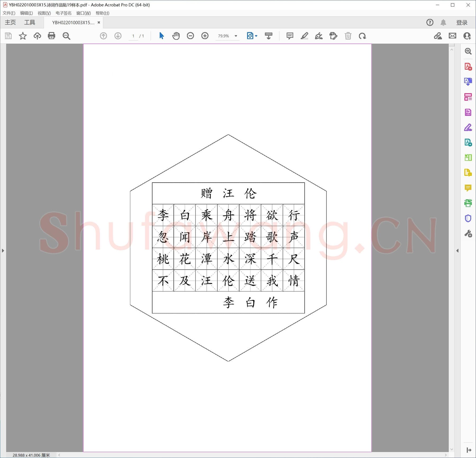This screenshot has width=476, height=458.
Task: Open the fit page options dropdown arrow
Action: pos(256,36)
